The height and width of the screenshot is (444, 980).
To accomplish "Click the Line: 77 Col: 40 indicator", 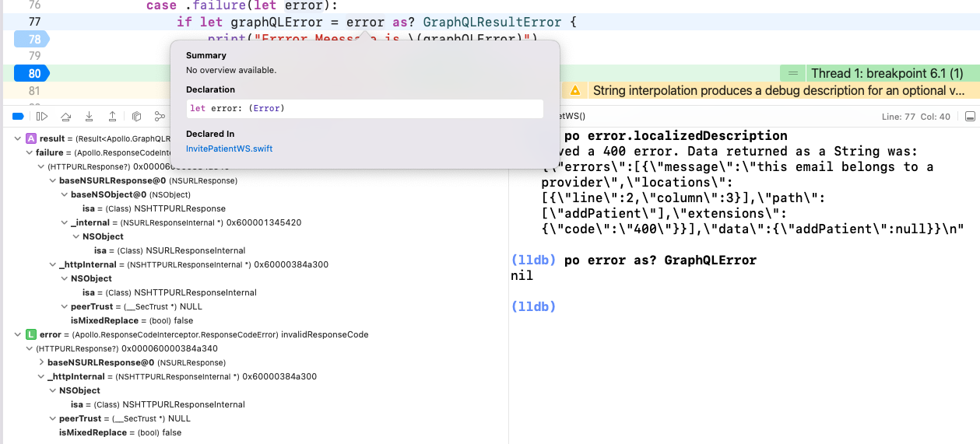I will 915,117.
